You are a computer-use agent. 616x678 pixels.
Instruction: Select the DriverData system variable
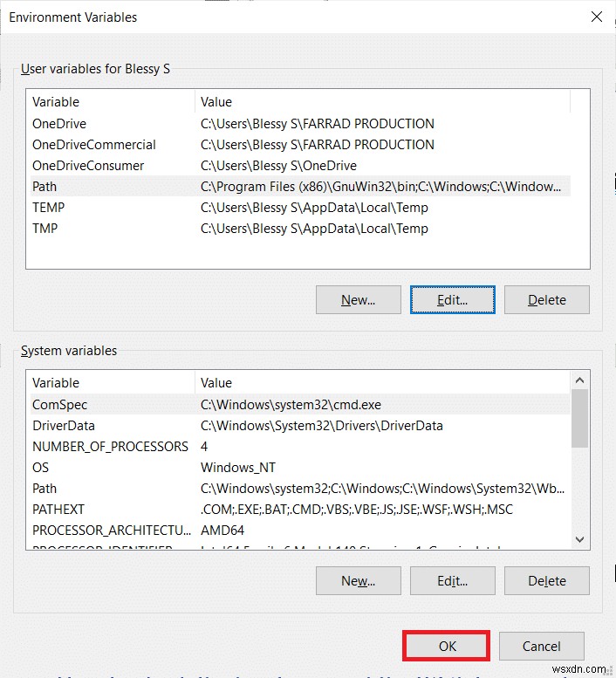[300, 426]
